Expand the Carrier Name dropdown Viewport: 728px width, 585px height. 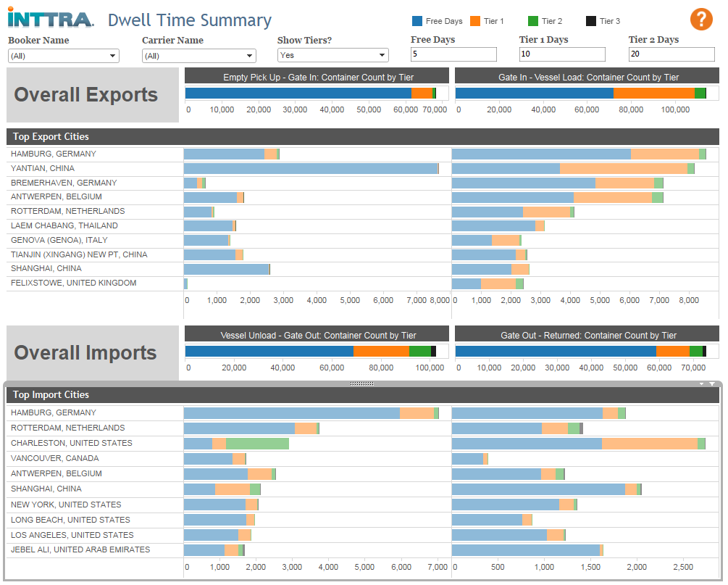pos(198,56)
